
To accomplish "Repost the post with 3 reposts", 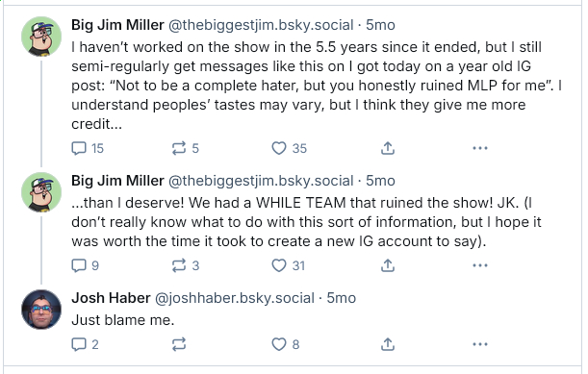I will pos(185,265).
